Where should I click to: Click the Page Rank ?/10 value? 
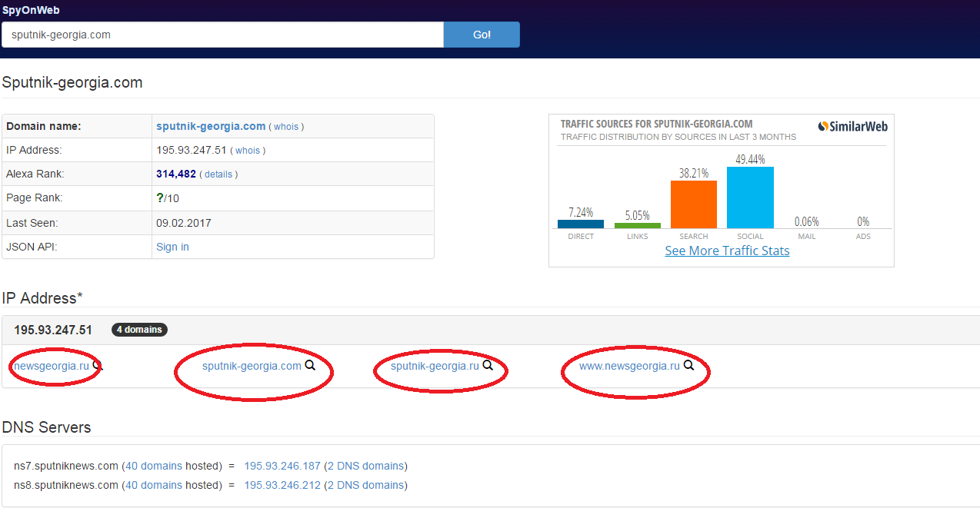[x=168, y=198]
